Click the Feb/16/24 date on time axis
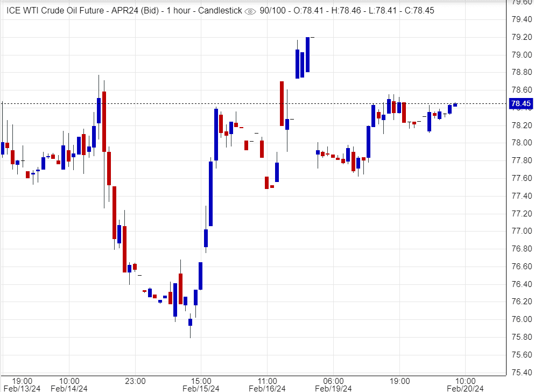This screenshot has width=534, height=392. (267, 388)
